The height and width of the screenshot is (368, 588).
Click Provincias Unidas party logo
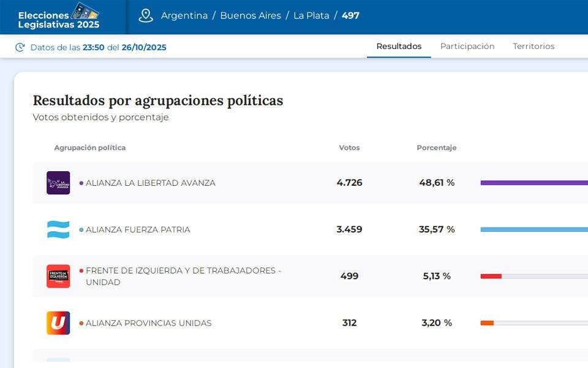point(58,323)
